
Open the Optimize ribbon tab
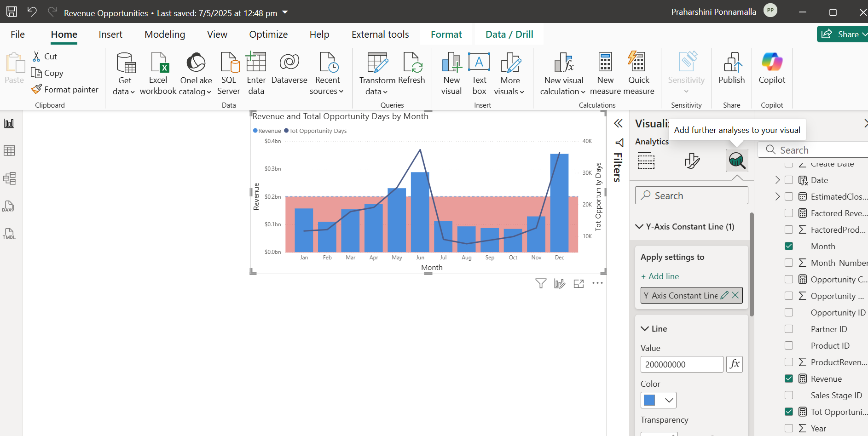[x=268, y=34]
